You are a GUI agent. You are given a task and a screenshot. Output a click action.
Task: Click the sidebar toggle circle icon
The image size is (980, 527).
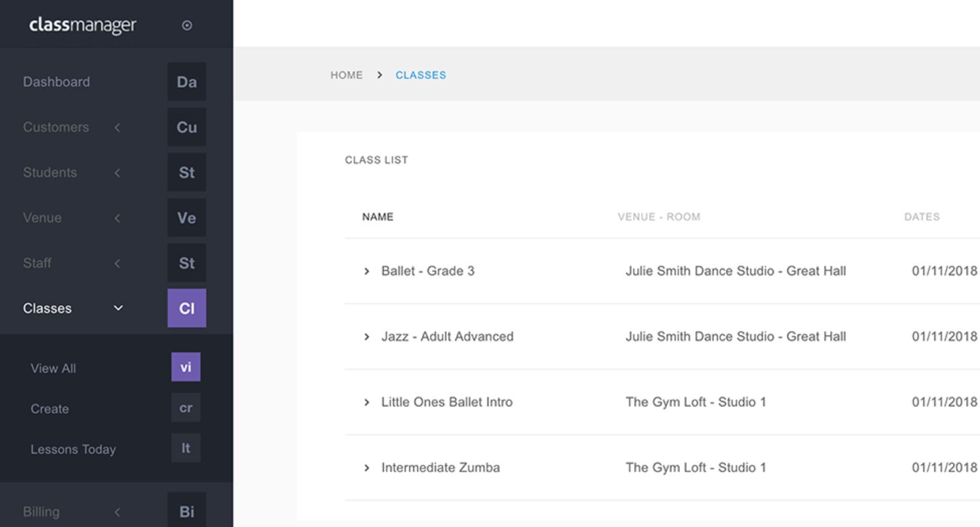pyautogui.click(x=187, y=25)
